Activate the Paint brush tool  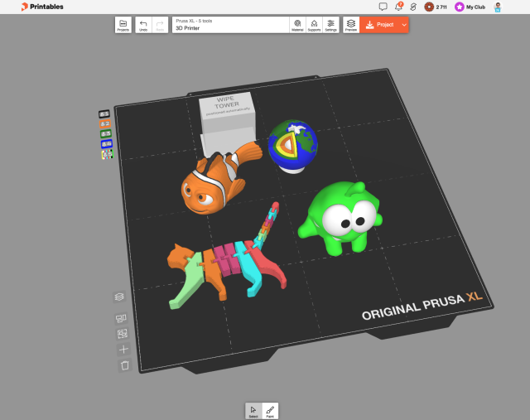[x=270, y=411]
